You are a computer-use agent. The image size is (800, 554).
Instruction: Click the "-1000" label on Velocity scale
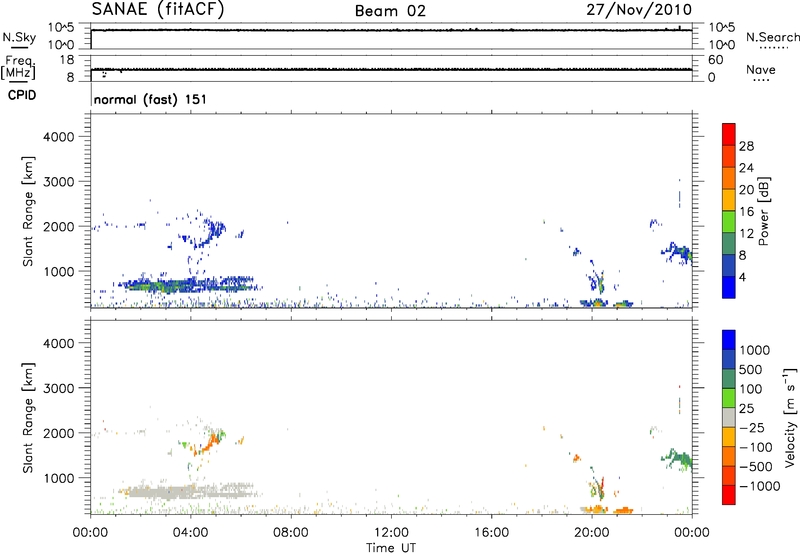click(759, 486)
